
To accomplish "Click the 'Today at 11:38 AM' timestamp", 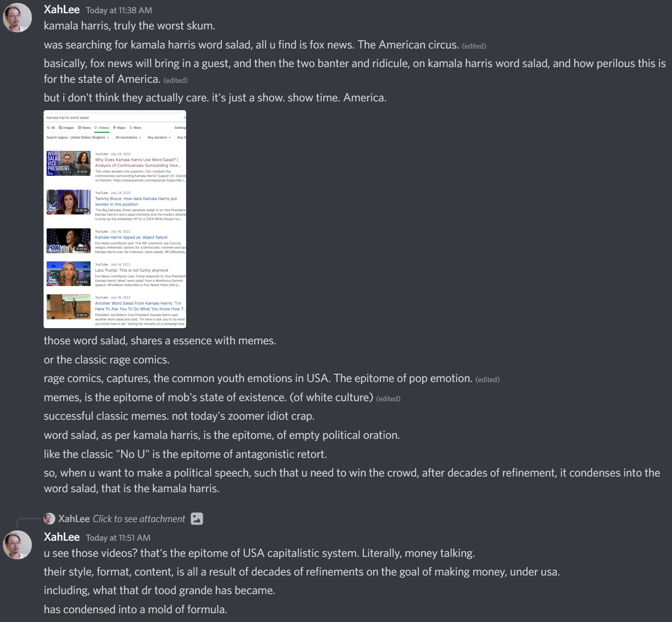I will tap(119, 10).
